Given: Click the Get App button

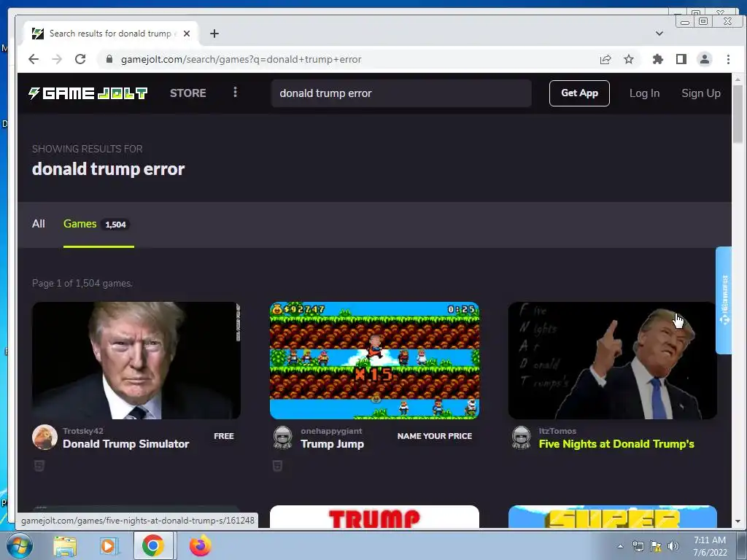Looking at the screenshot, I should pyautogui.click(x=579, y=93).
